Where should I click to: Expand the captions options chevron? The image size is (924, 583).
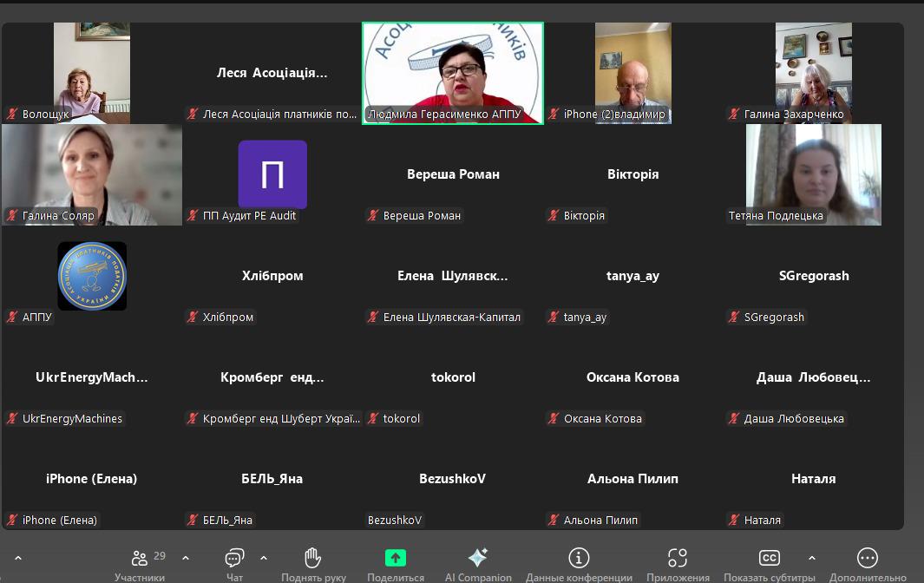pos(812,558)
